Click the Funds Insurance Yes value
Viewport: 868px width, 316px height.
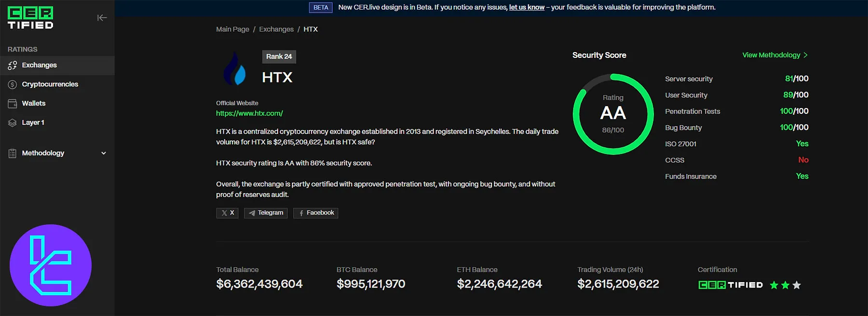coord(802,176)
